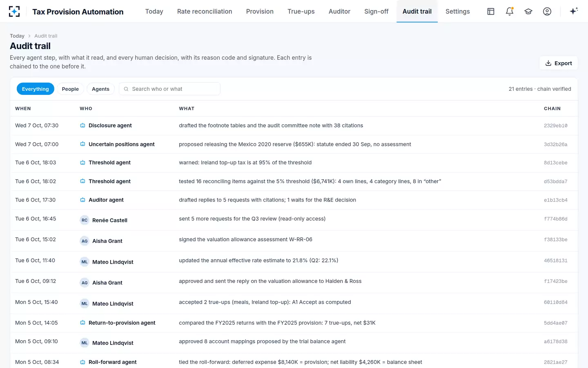Click the robot icon beside Auditor agent
The image size is (588, 368).
pyautogui.click(x=82, y=200)
